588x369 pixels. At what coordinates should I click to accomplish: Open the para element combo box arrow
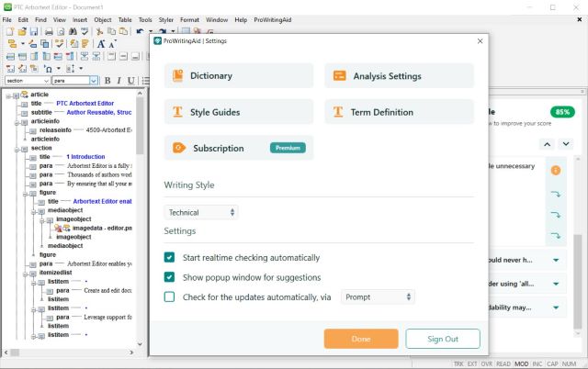(94, 81)
